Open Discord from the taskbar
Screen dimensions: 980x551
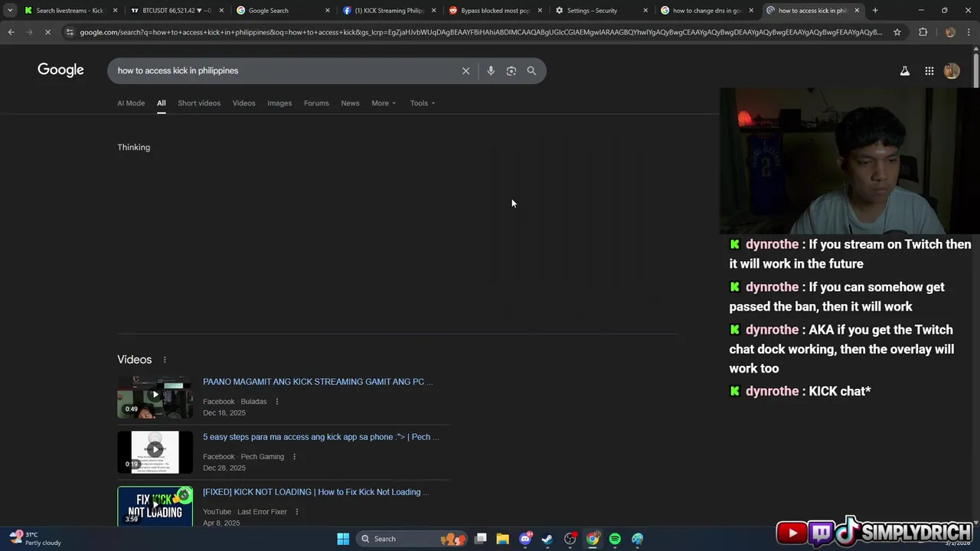(525, 539)
